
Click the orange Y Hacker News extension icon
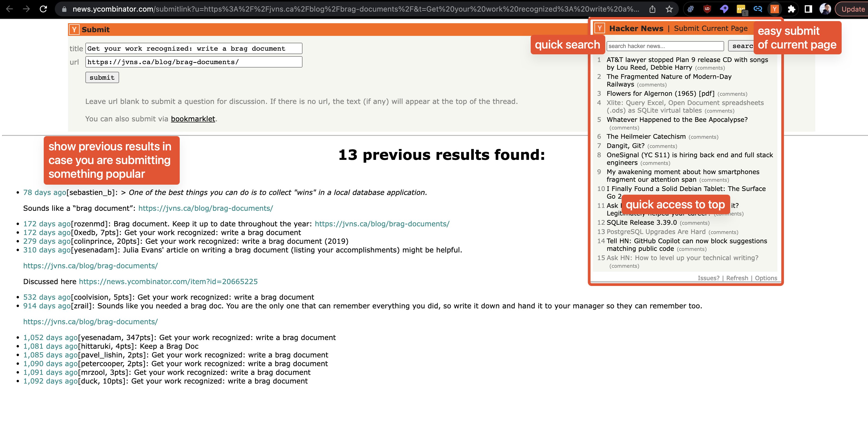click(x=775, y=9)
